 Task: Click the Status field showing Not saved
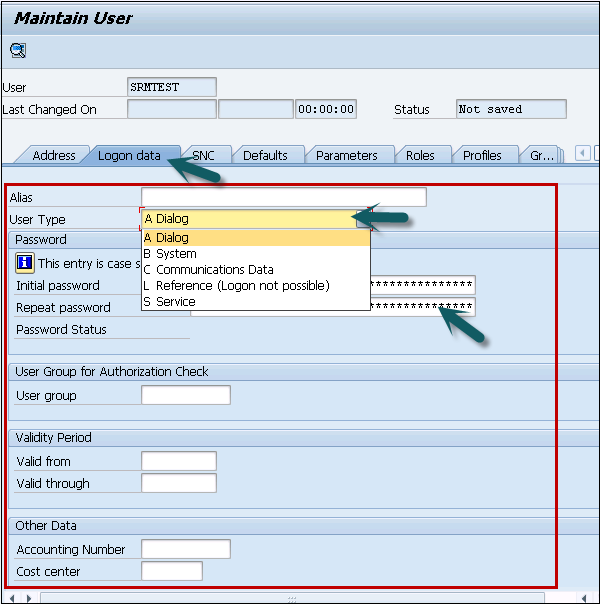(511, 109)
